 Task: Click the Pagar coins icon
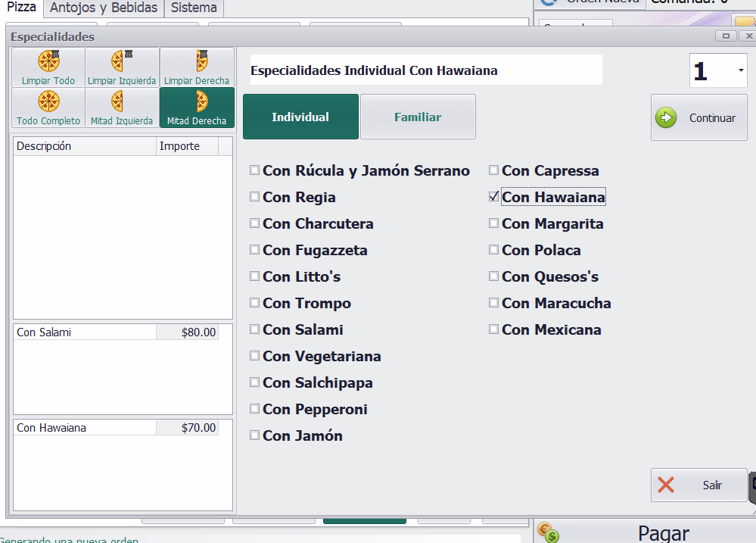pos(548,532)
